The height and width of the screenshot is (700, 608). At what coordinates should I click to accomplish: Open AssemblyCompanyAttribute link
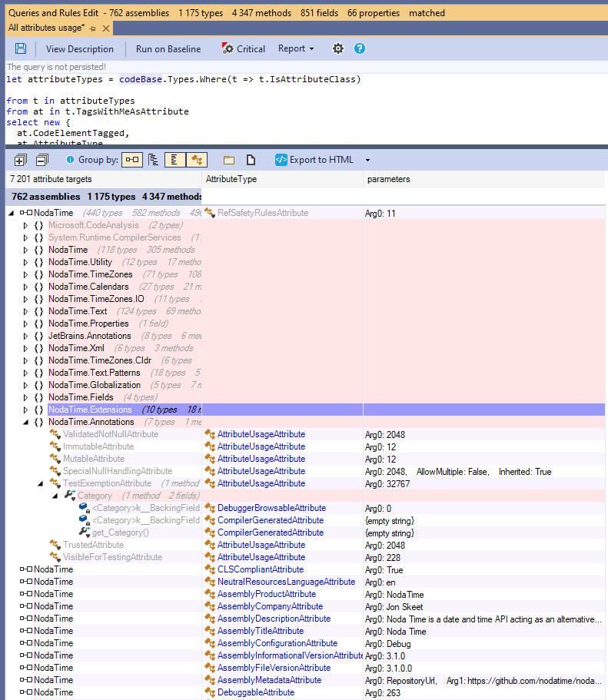coord(271,606)
